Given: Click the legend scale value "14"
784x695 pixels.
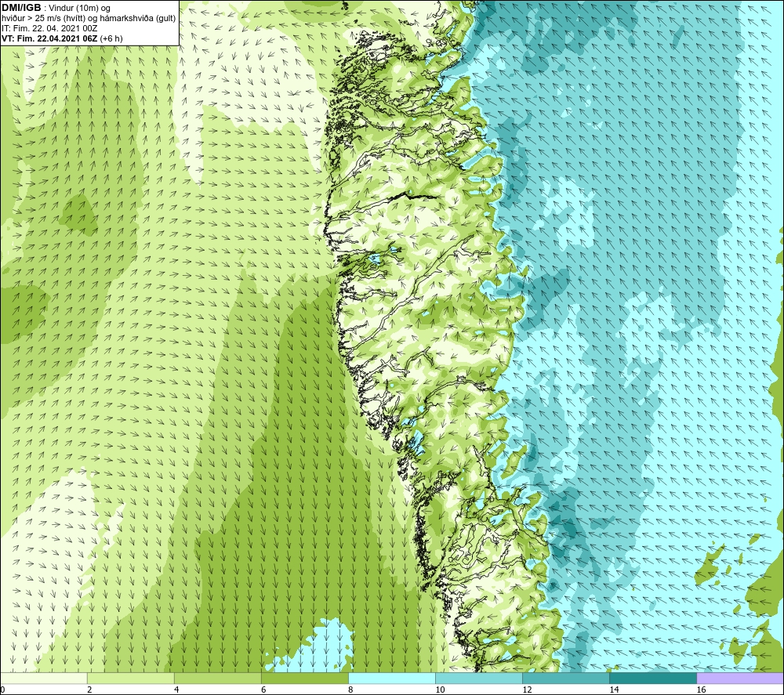Looking at the screenshot, I should pos(614,690).
